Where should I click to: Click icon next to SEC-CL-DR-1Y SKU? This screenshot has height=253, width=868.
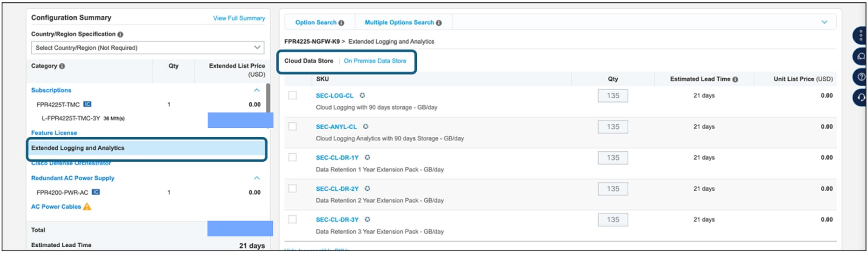pos(368,157)
